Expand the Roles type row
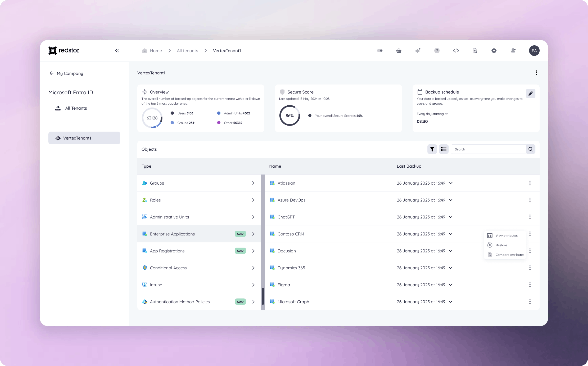Viewport: 588px width, 366px height. (x=199, y=200)
